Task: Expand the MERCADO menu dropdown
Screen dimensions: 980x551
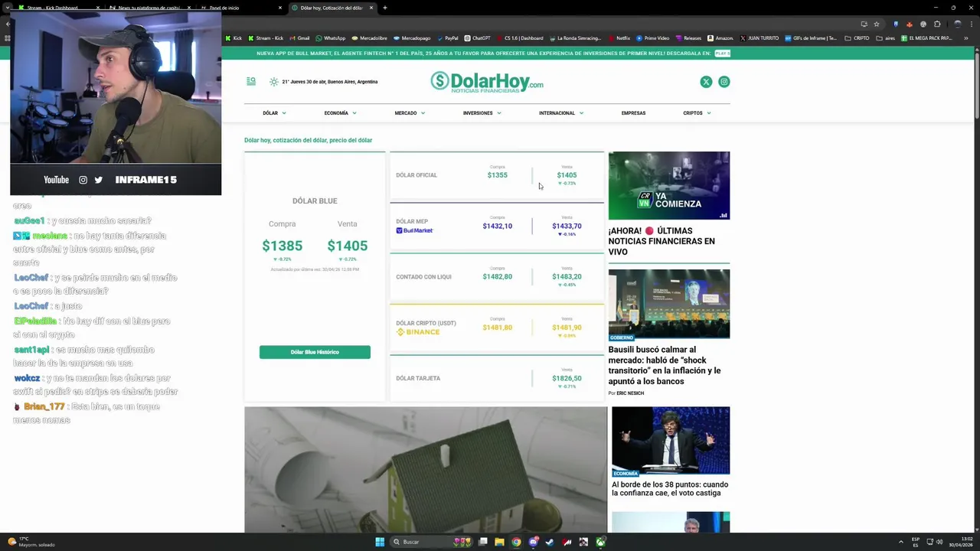Action: tap(410, 113)
